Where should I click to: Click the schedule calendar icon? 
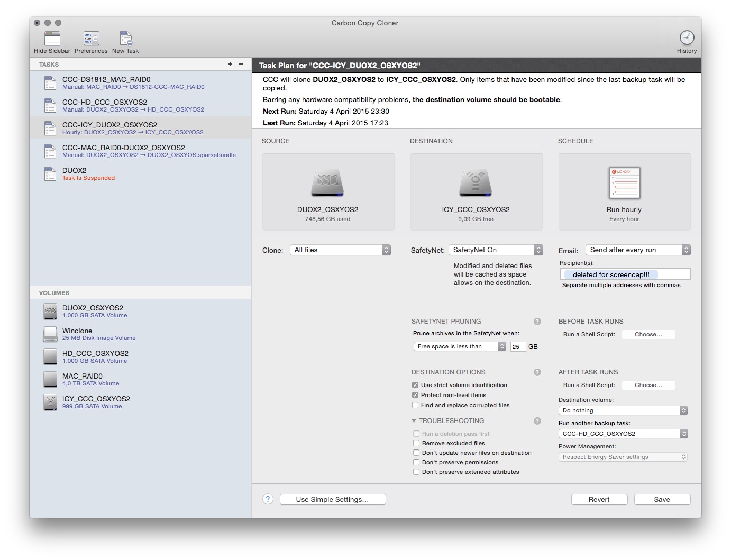pyautogui.click(x=625, y=183)
